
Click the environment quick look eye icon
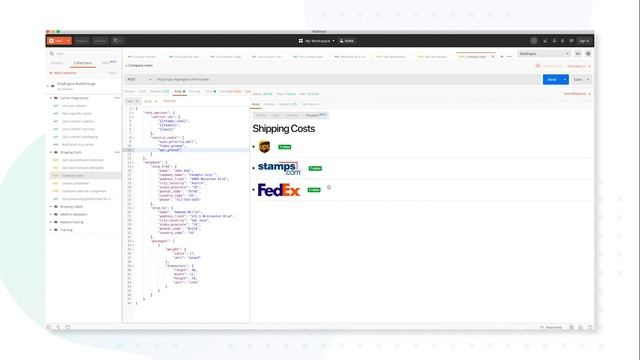coord(578,53)
